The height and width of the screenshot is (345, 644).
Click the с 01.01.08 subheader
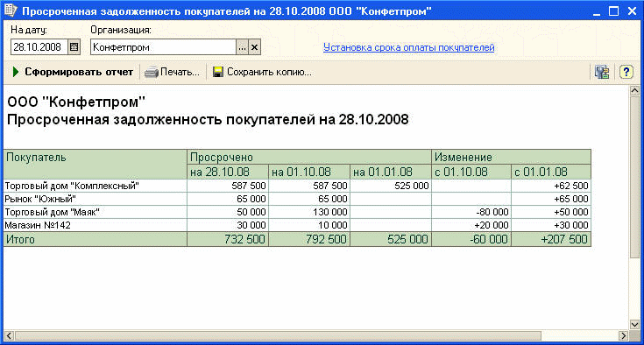pos(551,172)
